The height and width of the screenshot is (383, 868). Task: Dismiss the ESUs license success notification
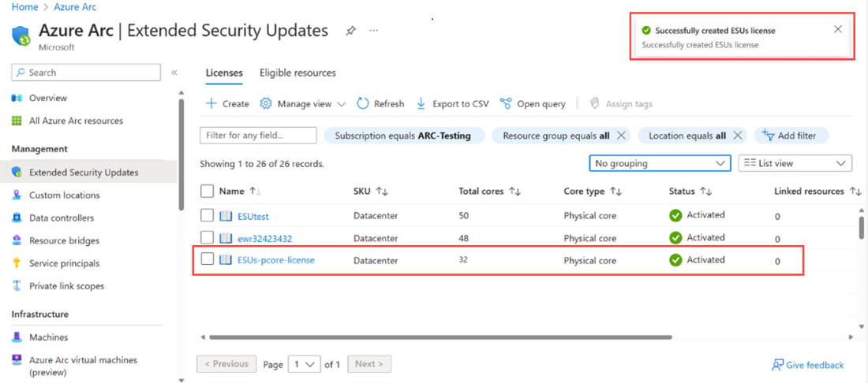(838, 29)
